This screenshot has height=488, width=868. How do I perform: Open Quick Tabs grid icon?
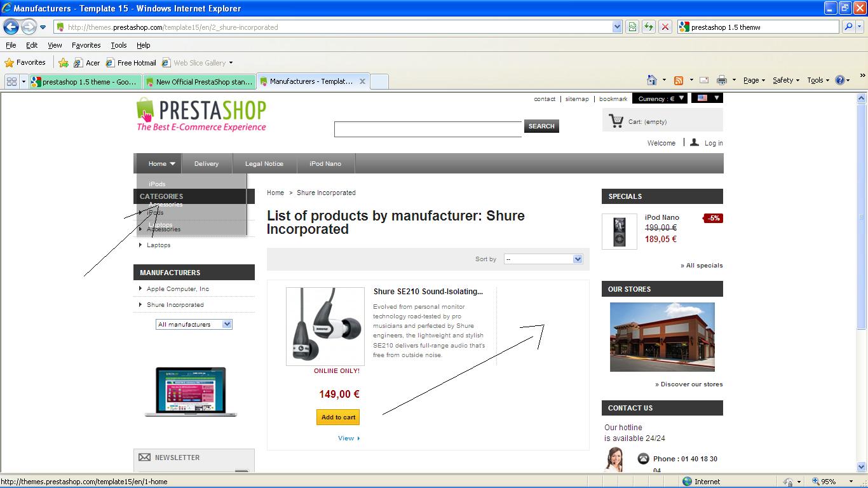coord(11,81)
